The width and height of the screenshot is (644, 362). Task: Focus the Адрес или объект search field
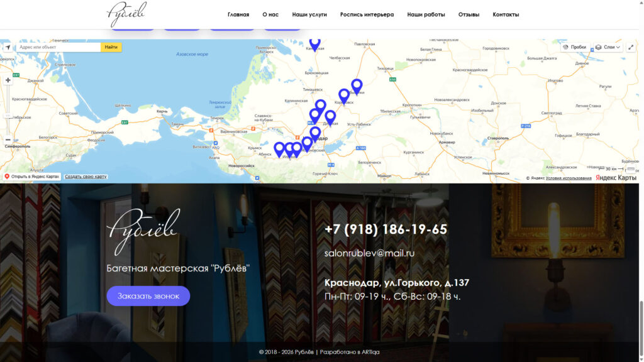point(58,47)
